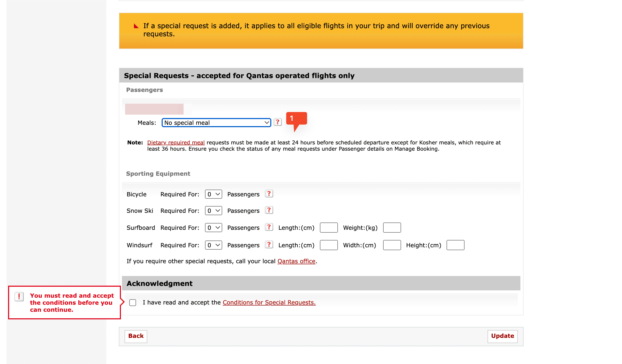The image size is (622, 364).
Task: Click the Update button
Action: coord(502,336)
